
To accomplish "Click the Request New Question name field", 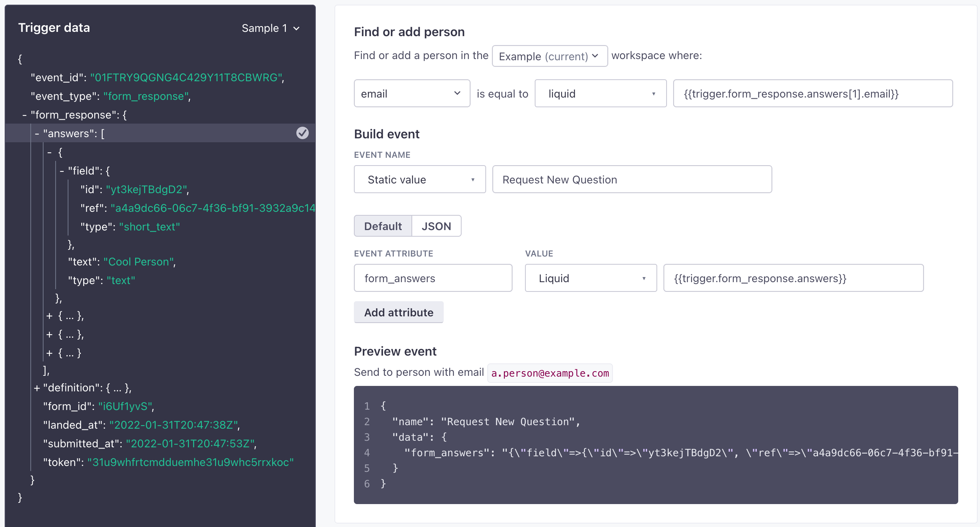I will pos(632,180).
